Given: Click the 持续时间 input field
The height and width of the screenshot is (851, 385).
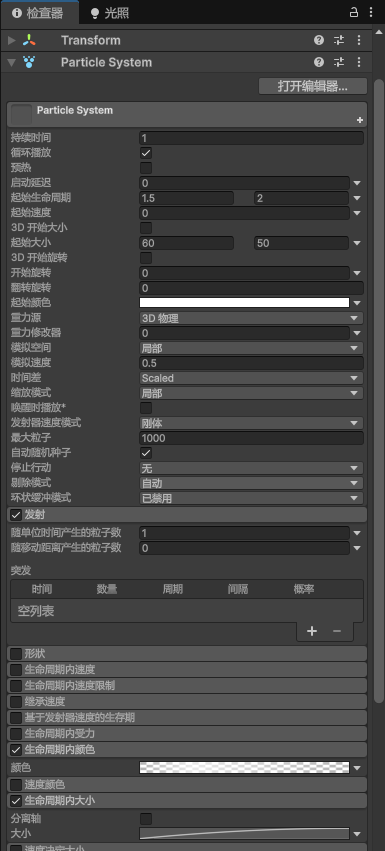Looking at the screenshot, I should tap(251, 138).
